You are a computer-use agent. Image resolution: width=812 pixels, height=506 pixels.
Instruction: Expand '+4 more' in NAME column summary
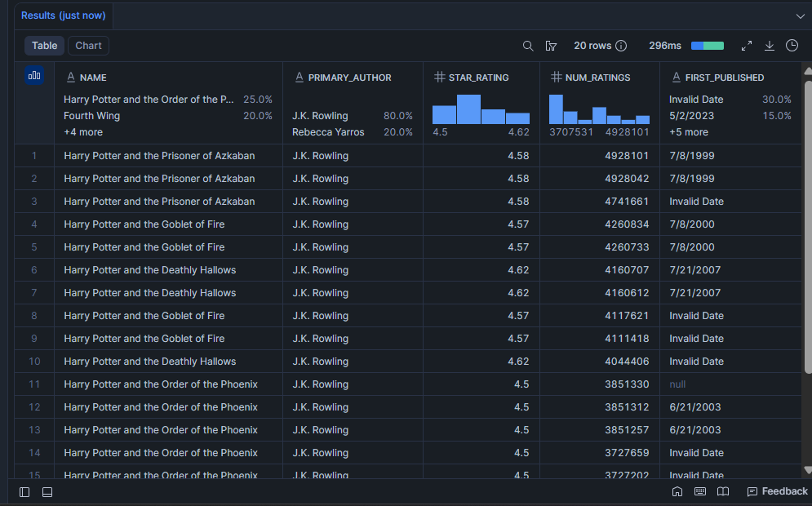83,132
